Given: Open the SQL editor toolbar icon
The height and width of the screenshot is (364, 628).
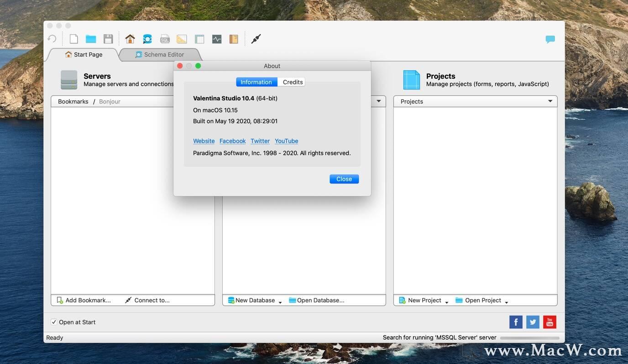Looking at the screenshot, I should (x=165, y=39).
